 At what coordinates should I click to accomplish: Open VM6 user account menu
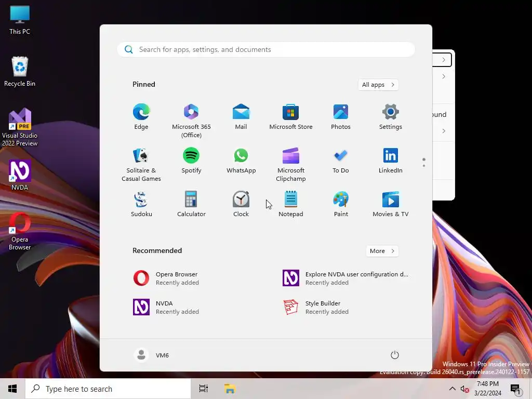152,355
